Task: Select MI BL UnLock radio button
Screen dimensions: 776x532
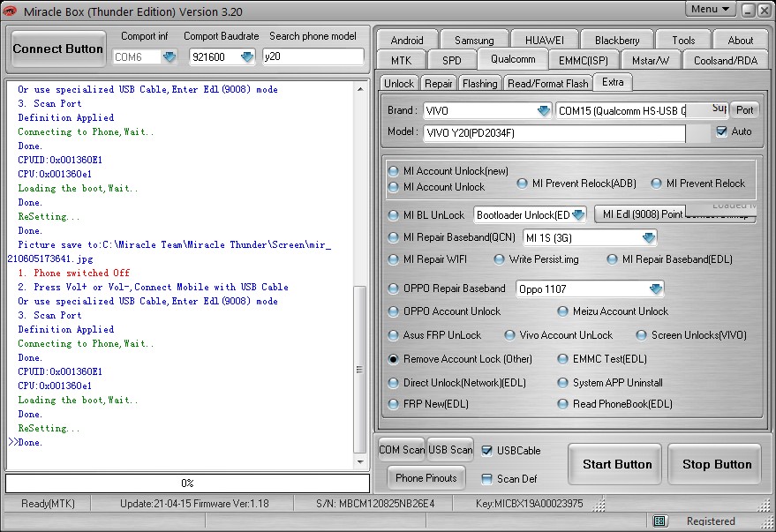Action: click(x=394, y=215)
